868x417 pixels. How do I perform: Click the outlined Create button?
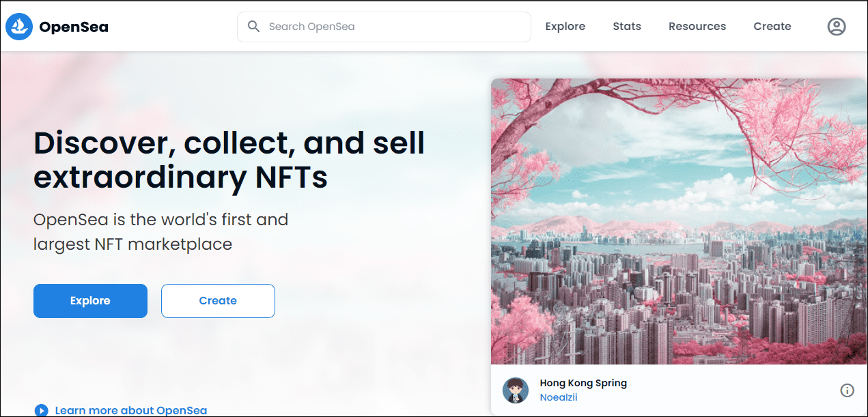[x=218, y=301]
